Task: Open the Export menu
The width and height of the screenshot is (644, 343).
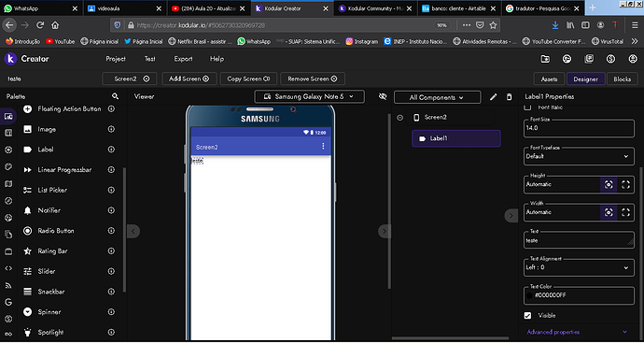Action: (x=183, y=59)
